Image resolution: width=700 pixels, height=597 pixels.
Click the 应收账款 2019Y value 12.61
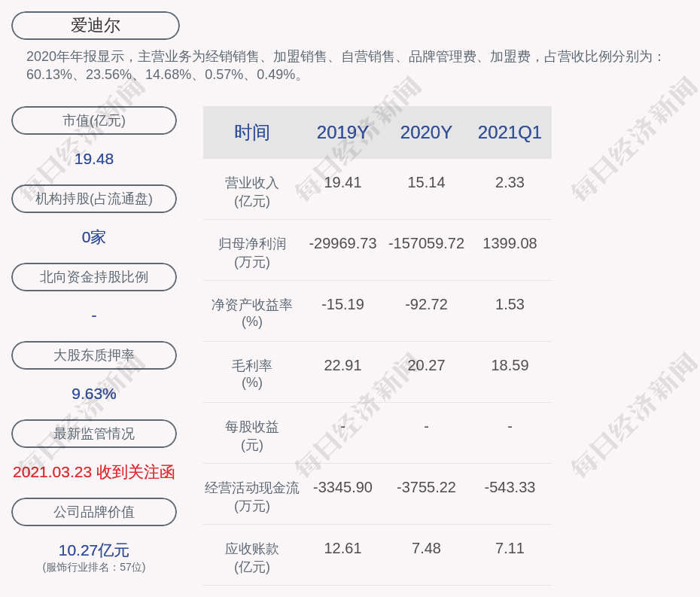point(342,549)
